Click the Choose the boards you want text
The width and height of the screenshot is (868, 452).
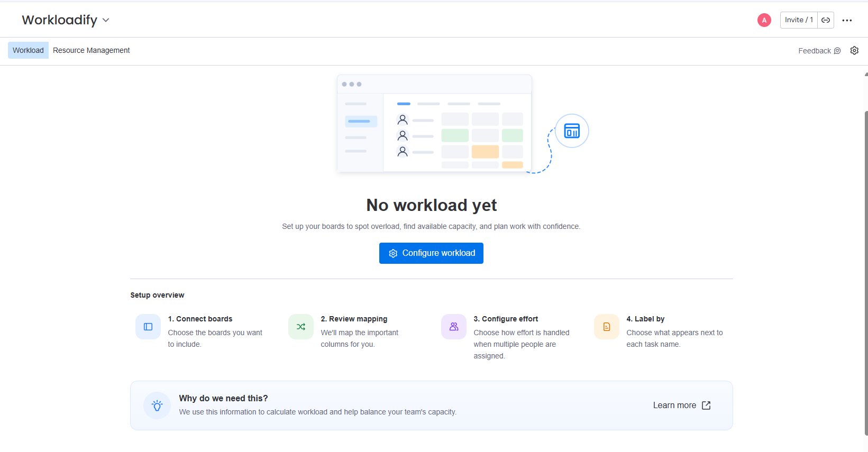point(215,338)
